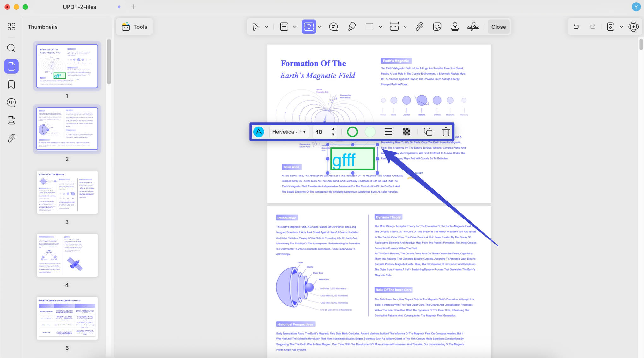Expand the Helvetica font dropdown
This screenshot has width=644, height=358.
click(x=289, y=132)
